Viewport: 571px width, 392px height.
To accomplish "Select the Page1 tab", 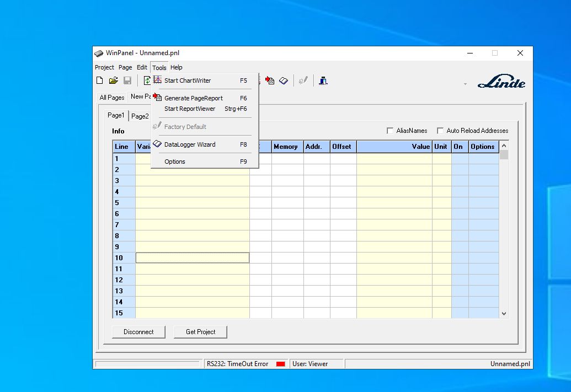I will tap(116, 115).
